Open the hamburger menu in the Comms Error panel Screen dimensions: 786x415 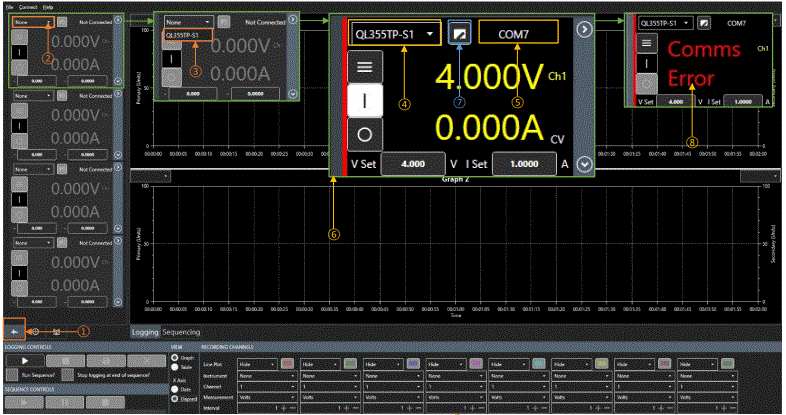[x=646, y=43]
